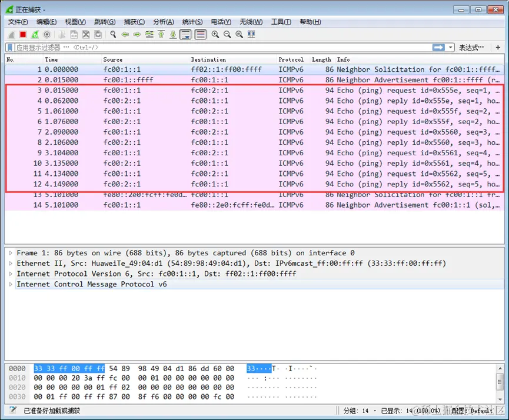The width and height of the screenshot is (509, 420).
Task: Open capture options gear icon
Action: (x=46, y=34)
